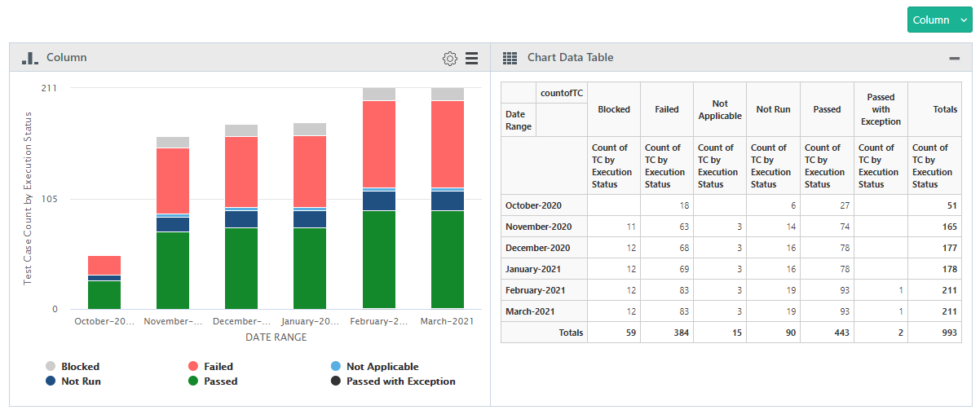Image resolution: width=980 pixels, height=410 pixels.
Task: Click the Chart Data Table grid icon
Action: [x=510, y=58]
